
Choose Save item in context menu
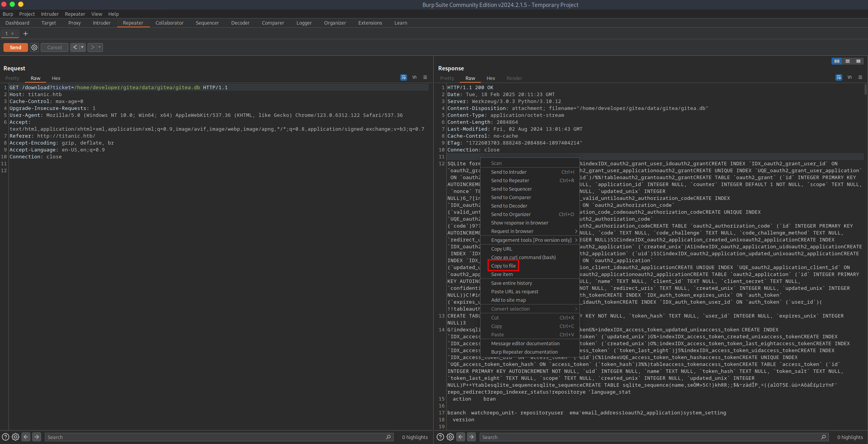(530, 274)
